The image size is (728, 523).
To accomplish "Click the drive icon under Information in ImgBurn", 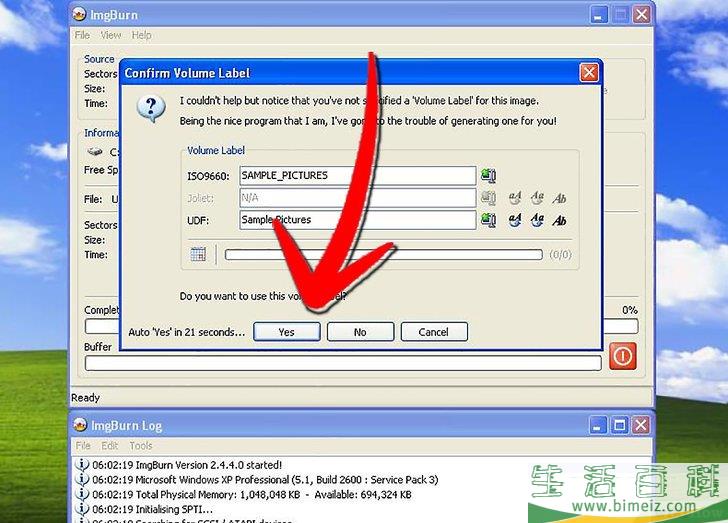I will [95, 151].
